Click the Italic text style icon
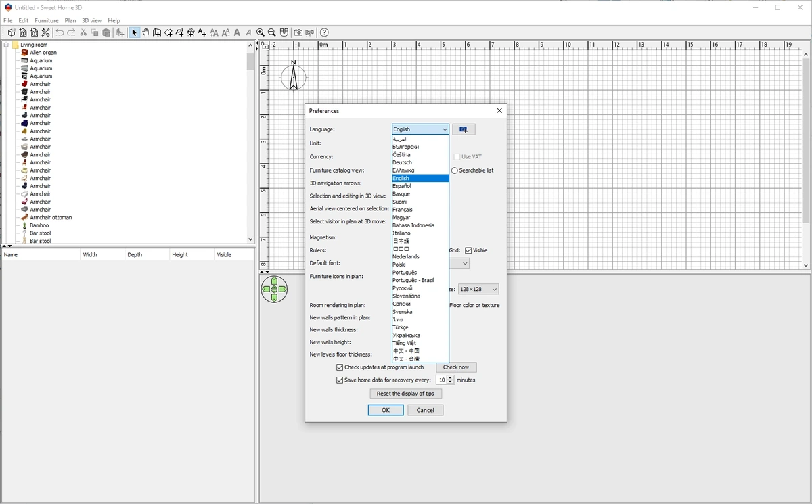 pos(248,32)
